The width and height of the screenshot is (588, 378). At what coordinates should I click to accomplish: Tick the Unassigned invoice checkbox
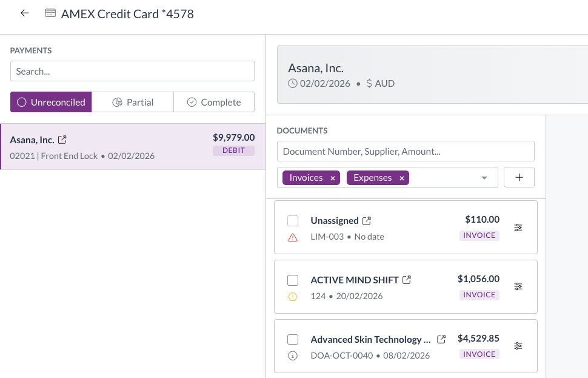[293, 221]
